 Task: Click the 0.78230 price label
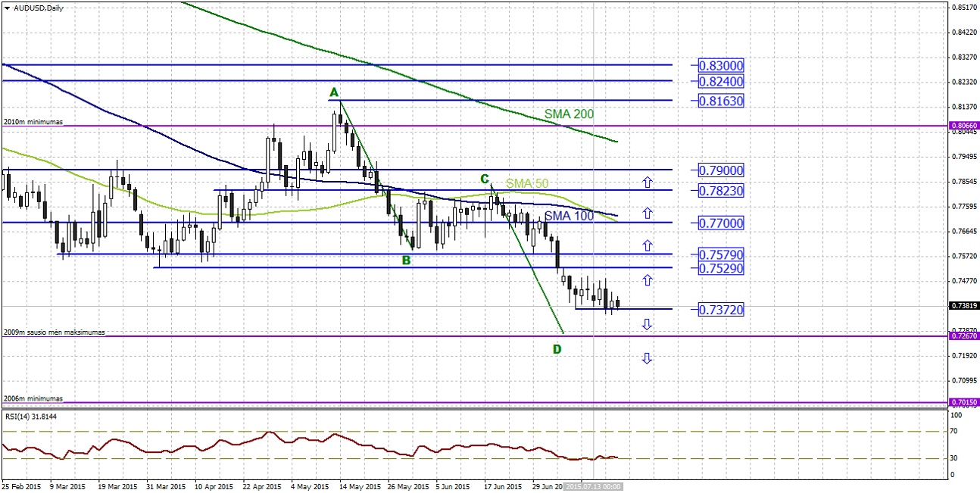[x=720, y=191]
